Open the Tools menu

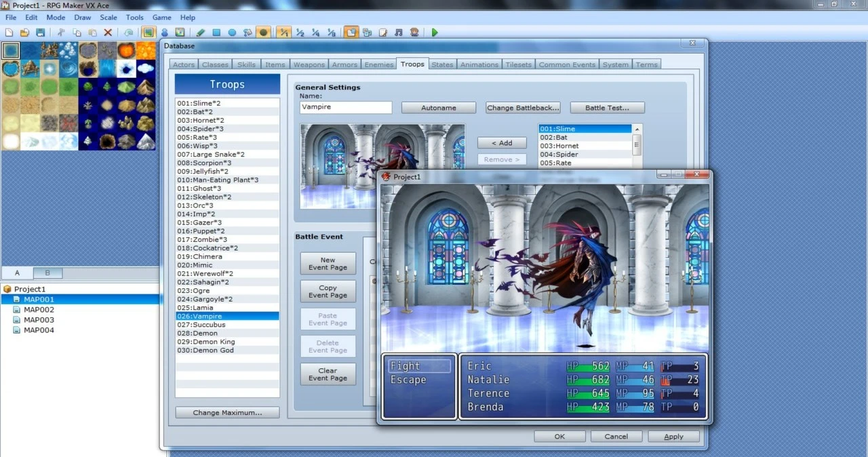(x=135, y=18)
